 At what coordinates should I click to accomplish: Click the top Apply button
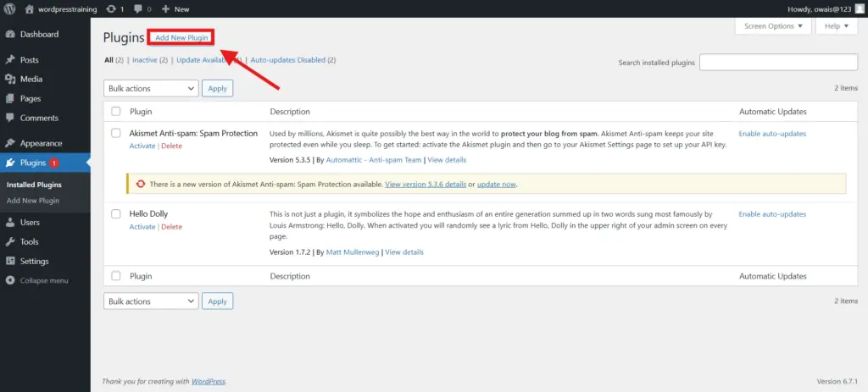(x=218, y=88)
